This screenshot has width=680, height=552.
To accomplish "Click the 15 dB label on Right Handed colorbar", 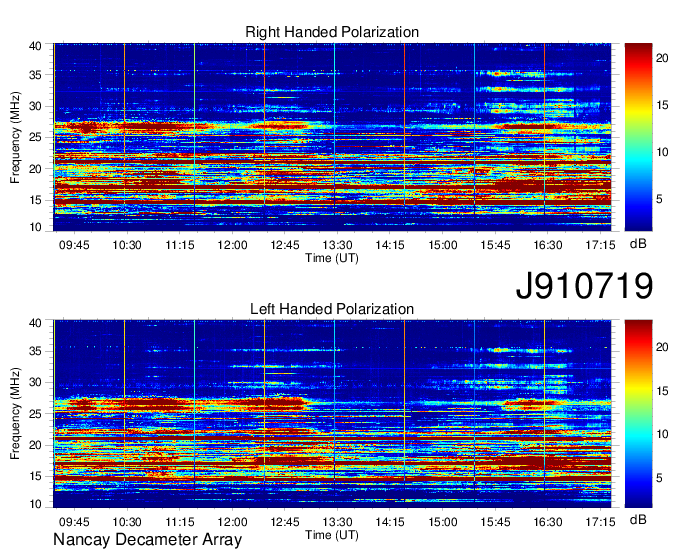I will (662, 105).
